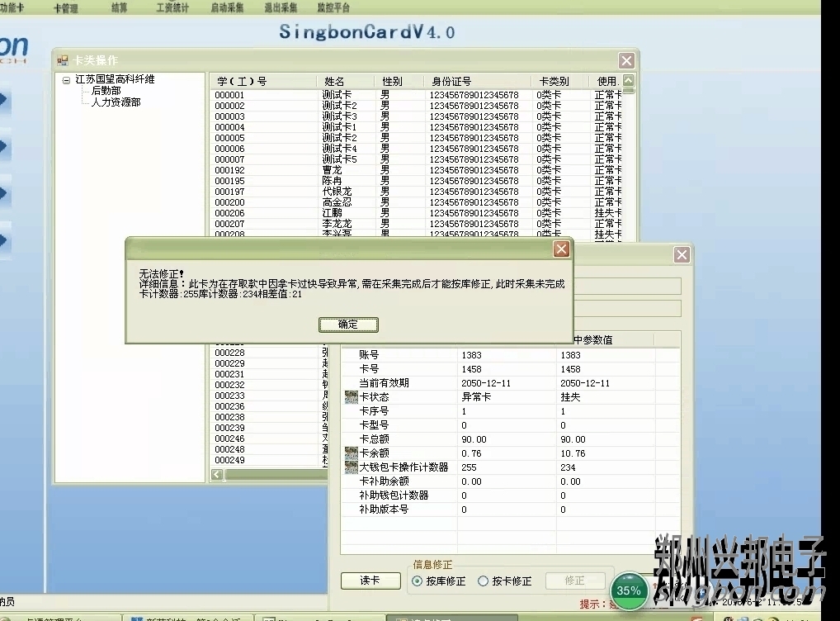Click database balance value 10.76
The image size is (840, 621).
pyautogui.click(x=573, y=453)
